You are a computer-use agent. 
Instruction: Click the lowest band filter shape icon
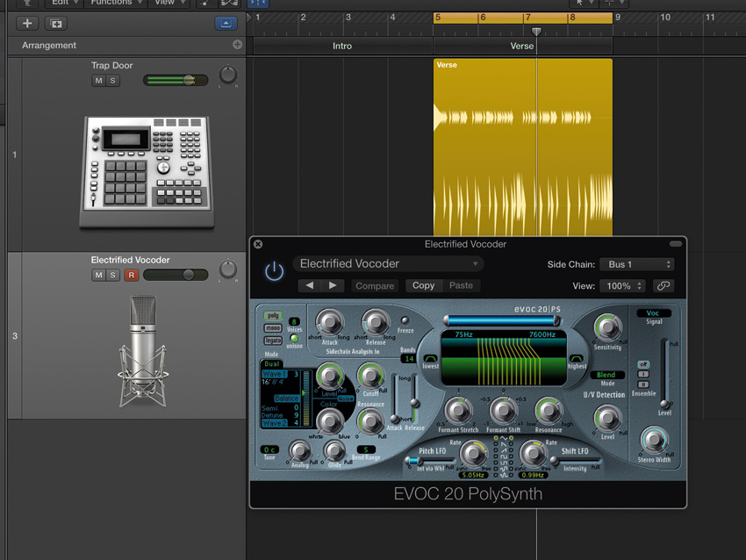point(430,358)
